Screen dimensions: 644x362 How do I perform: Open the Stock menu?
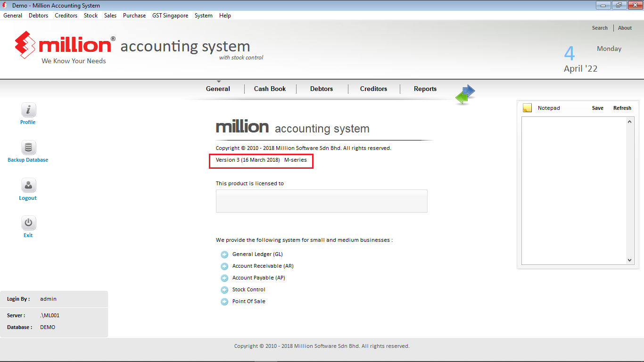[91, 16]
